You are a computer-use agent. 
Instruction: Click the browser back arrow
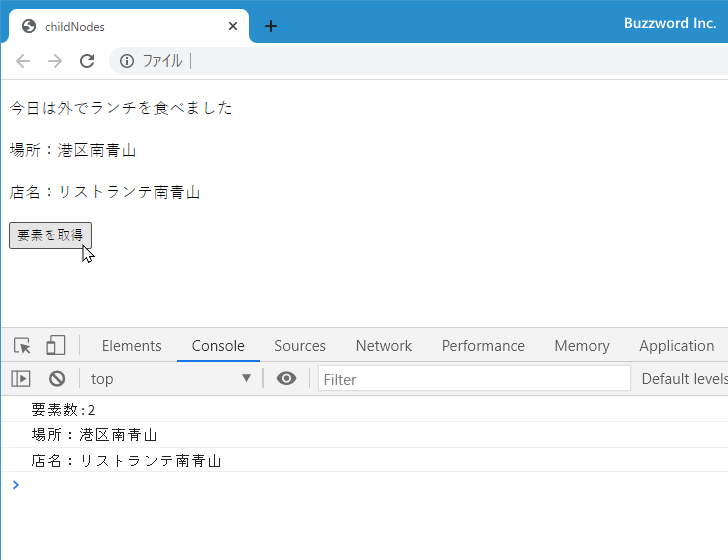tap(23, 61)
